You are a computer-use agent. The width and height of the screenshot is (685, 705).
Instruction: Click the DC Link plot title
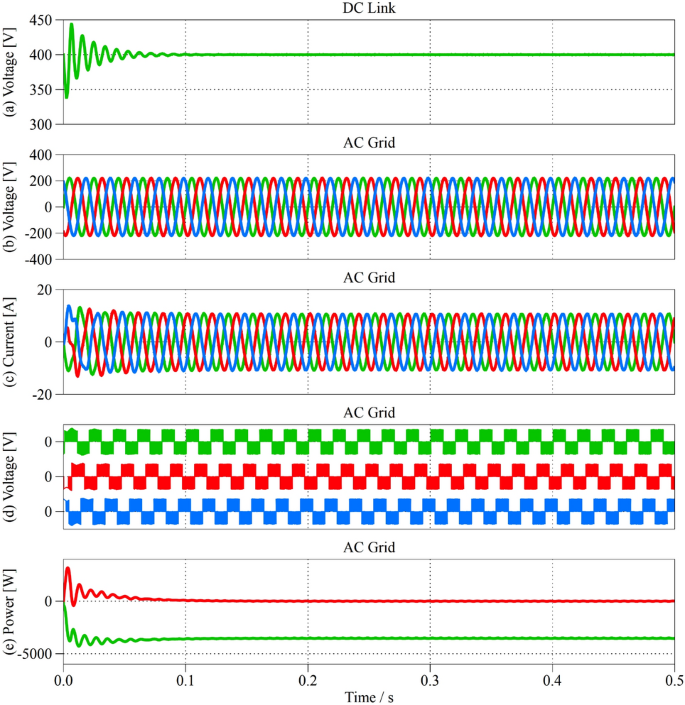(369, 8)
